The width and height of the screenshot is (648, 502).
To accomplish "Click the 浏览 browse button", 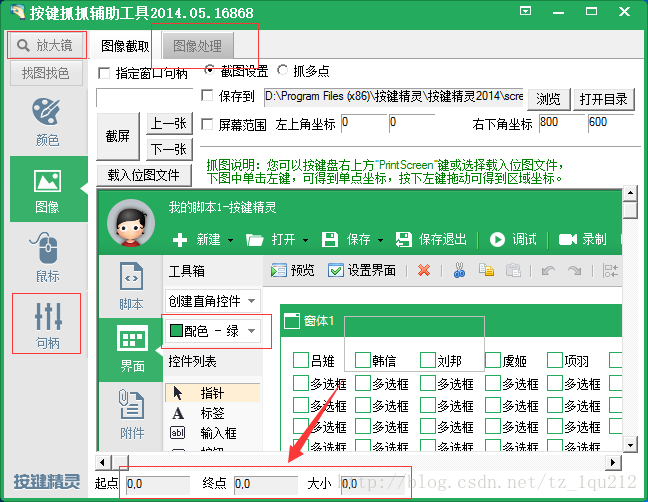I will pos(548,99).
